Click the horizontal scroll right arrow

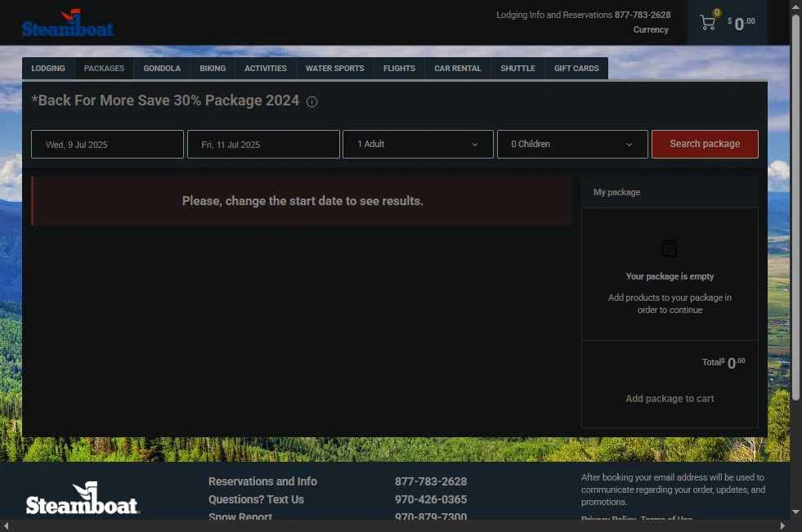pos(782,525)
